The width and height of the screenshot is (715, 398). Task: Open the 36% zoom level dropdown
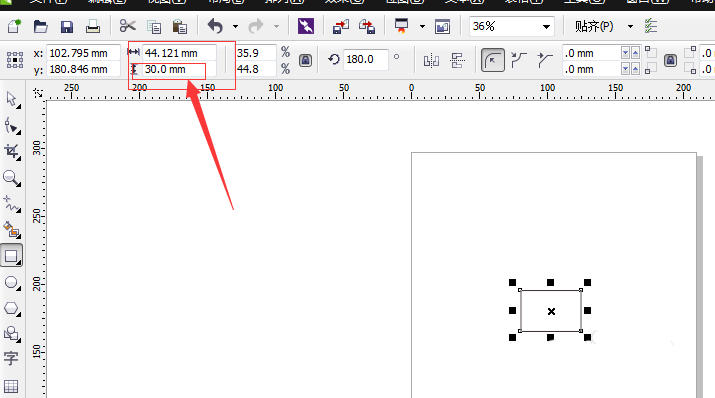(x=546, y=27)
